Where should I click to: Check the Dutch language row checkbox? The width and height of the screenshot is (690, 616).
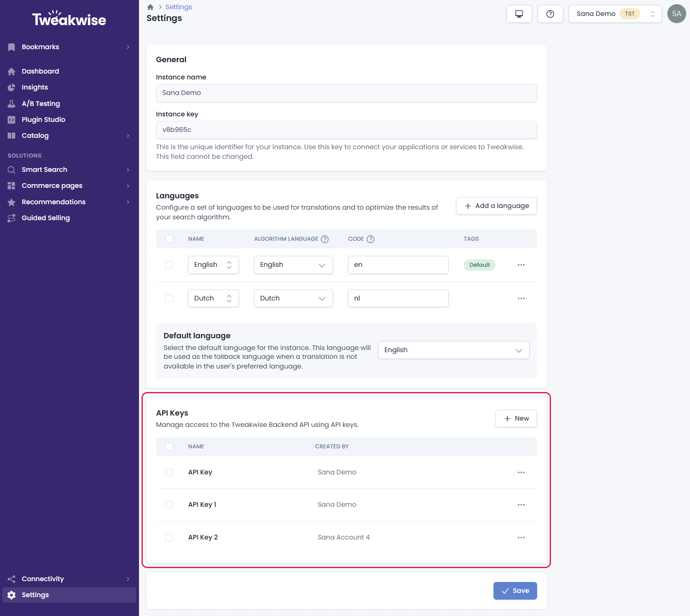point(169,298)
